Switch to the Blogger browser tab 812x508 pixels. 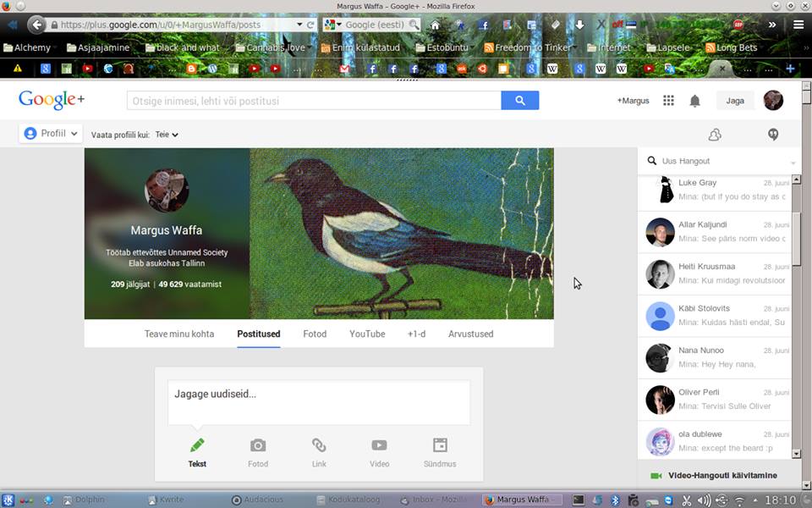click(192, 69)
